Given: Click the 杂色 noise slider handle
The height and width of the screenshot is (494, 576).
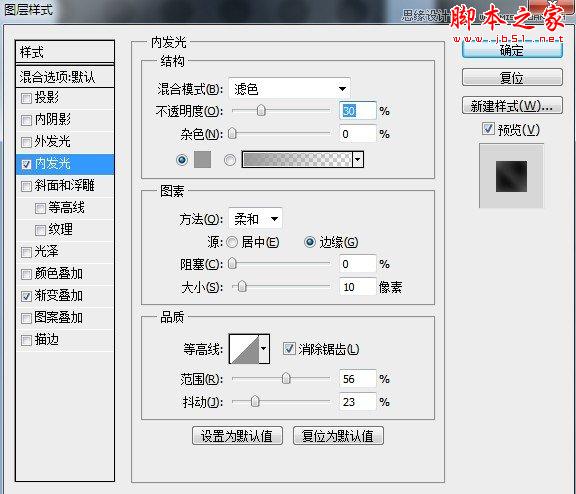Looking at the screenshot, I should tap(232, 133).
